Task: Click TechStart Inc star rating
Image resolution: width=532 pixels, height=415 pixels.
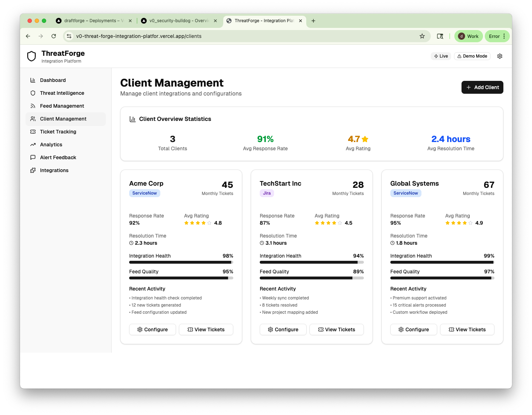Action: [328, 223]
